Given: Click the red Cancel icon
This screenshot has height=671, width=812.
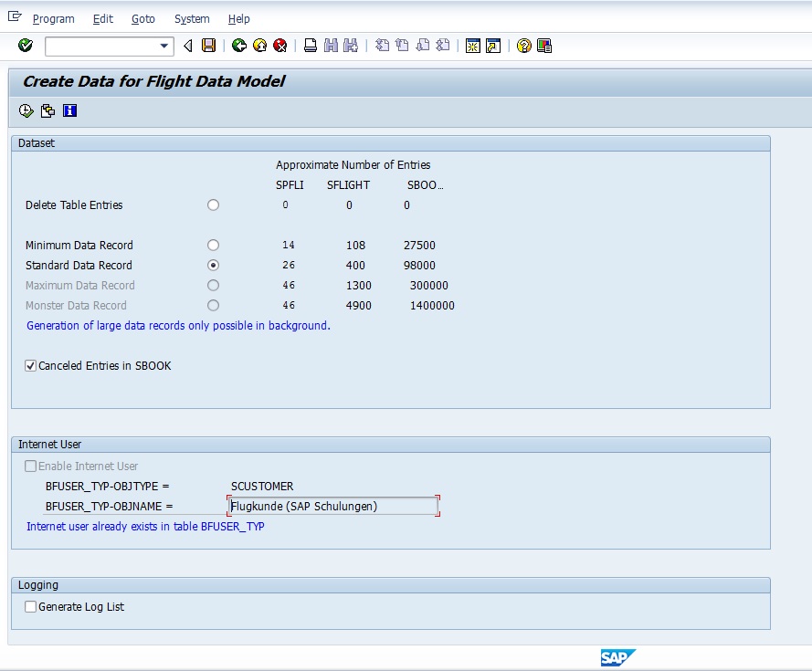Looking at the screenshot, I should click(280, 46).
